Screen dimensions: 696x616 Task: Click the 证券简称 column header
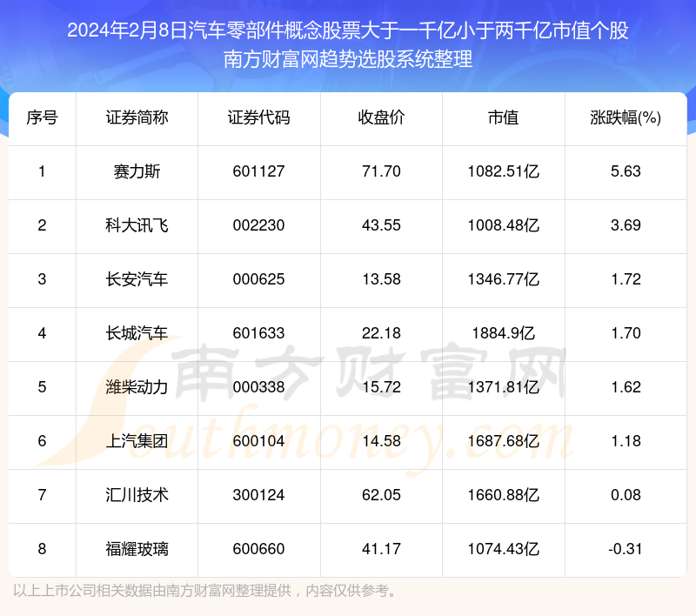[137, 118]
